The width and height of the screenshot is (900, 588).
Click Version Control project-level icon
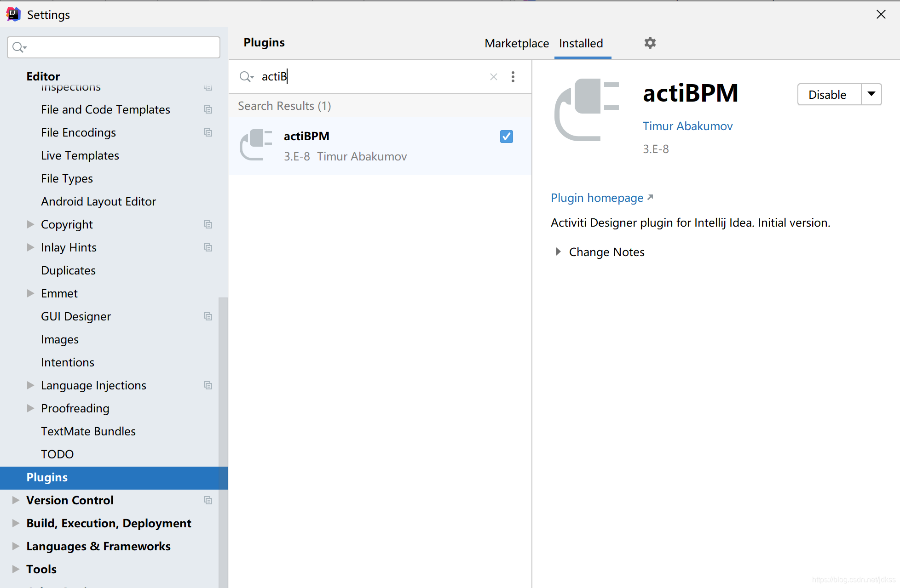[x=208, y=500]
